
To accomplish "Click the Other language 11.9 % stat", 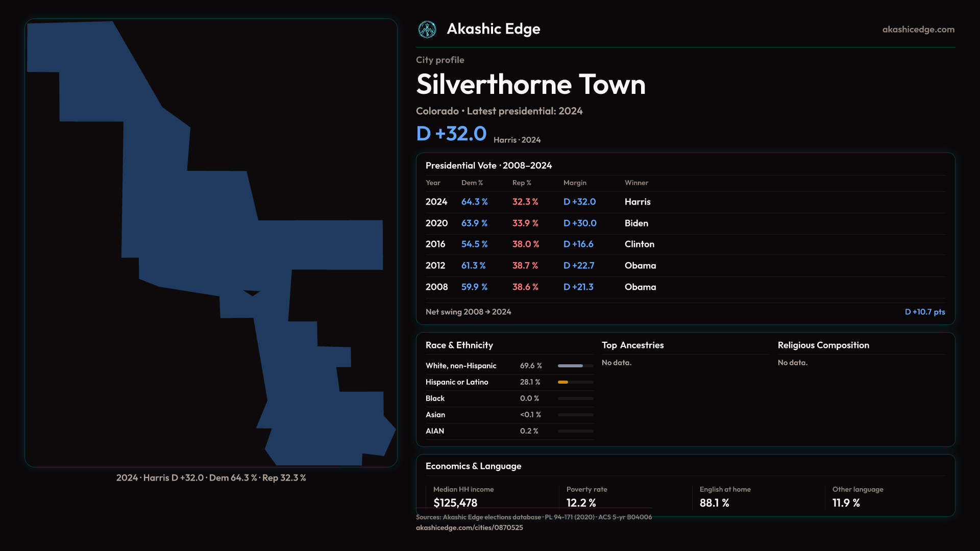I will tap(846, 503).
